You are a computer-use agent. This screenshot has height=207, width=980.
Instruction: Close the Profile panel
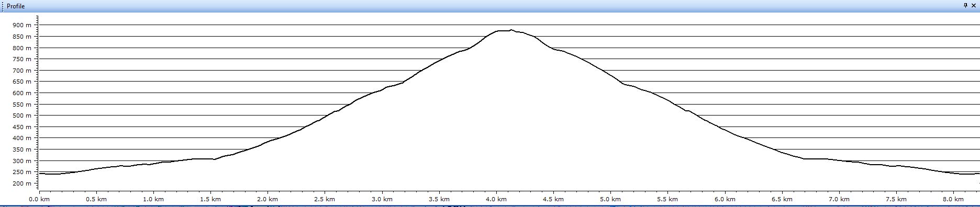[974, 6]
